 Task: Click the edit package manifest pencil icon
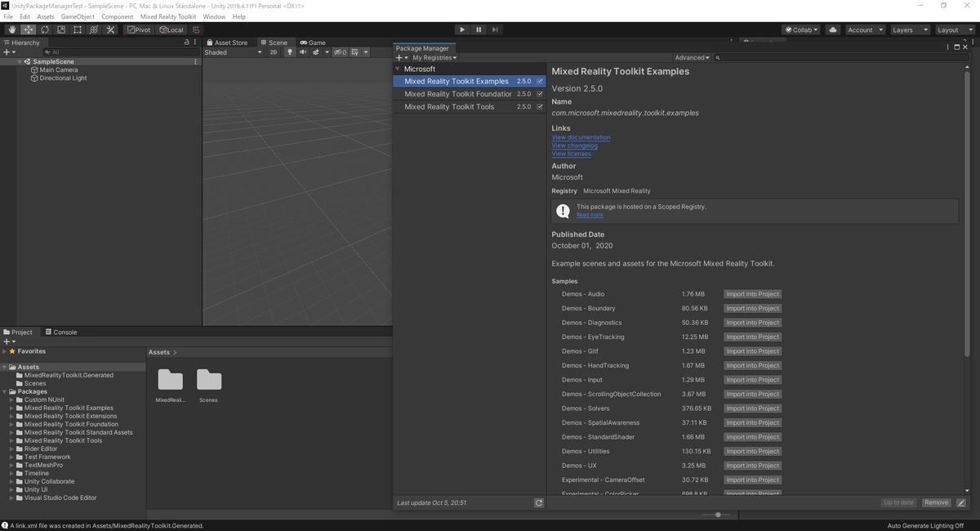pos(961,502)
